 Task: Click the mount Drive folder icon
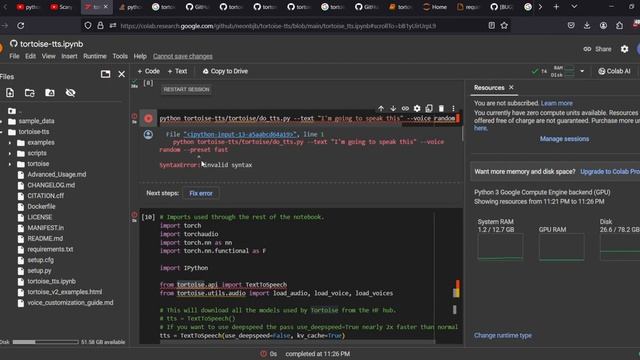50,93
